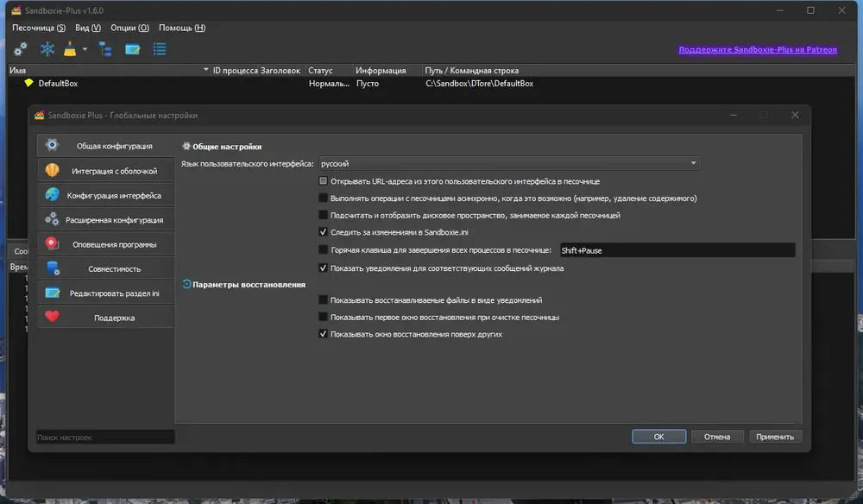Viewport: 863px width, 504px height.
Task: Open the Песочница menu
Action: click(x=39, y=28)
